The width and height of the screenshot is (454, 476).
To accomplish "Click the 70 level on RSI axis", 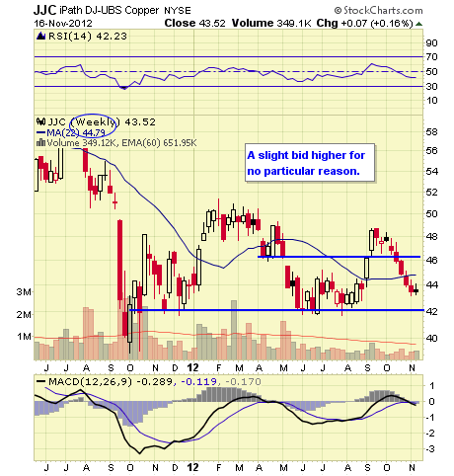I will point(431,57).
